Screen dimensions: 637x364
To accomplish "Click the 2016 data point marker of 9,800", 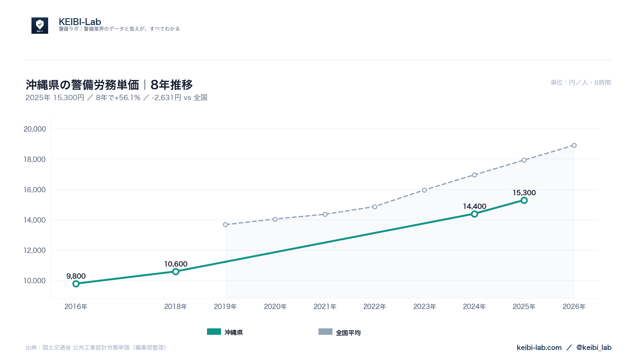I will click(x=76, y=284).
